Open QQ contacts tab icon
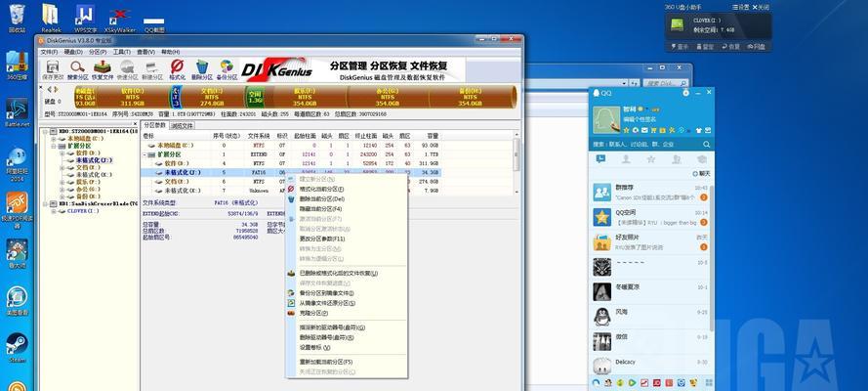Image resolution: width=868 pixels, height=391 pixels. click(626, 159)
